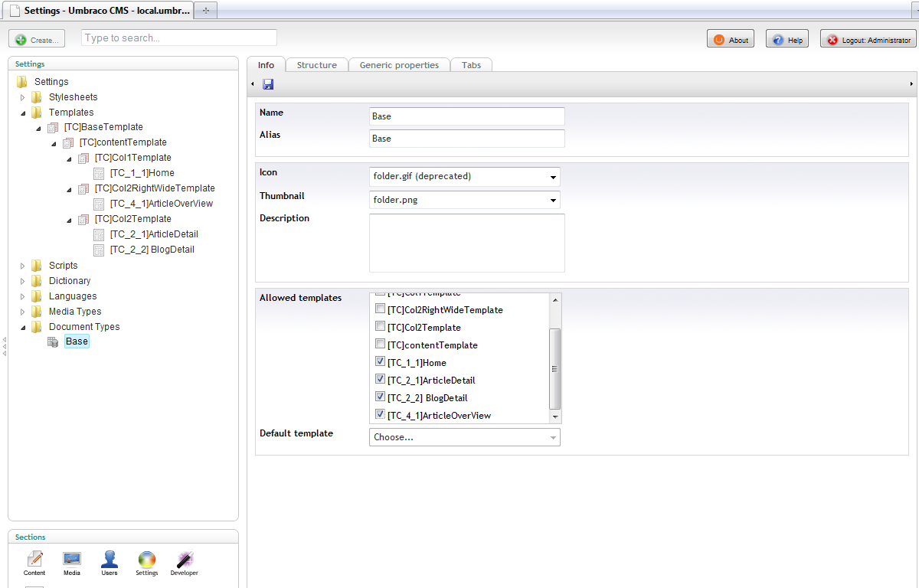Select the Settings - Umbraco CMS browser tab

99,11
